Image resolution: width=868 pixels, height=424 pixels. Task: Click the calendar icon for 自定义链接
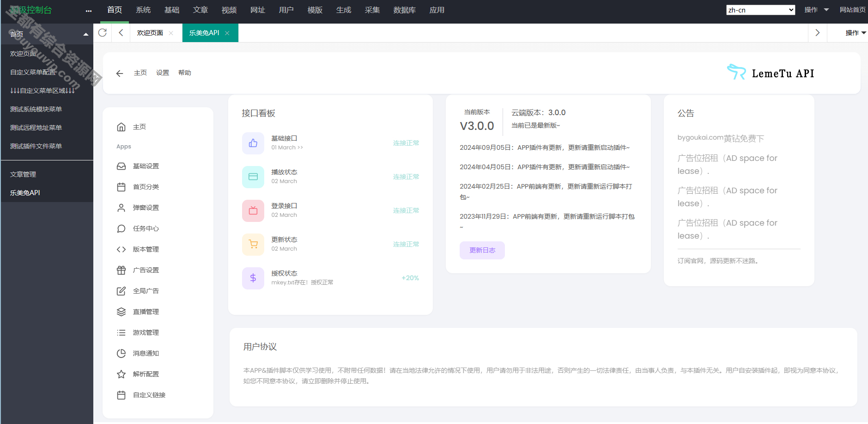[x=121, y=395]
